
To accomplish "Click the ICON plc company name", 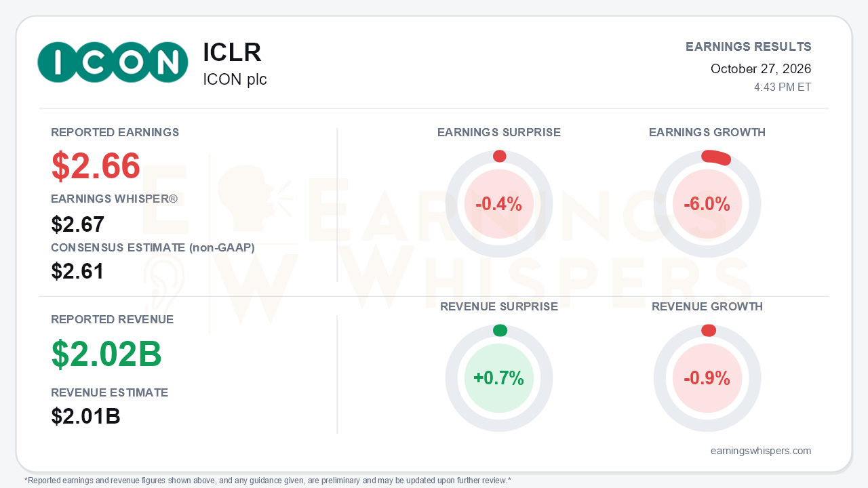I will [x=235, y=79].
